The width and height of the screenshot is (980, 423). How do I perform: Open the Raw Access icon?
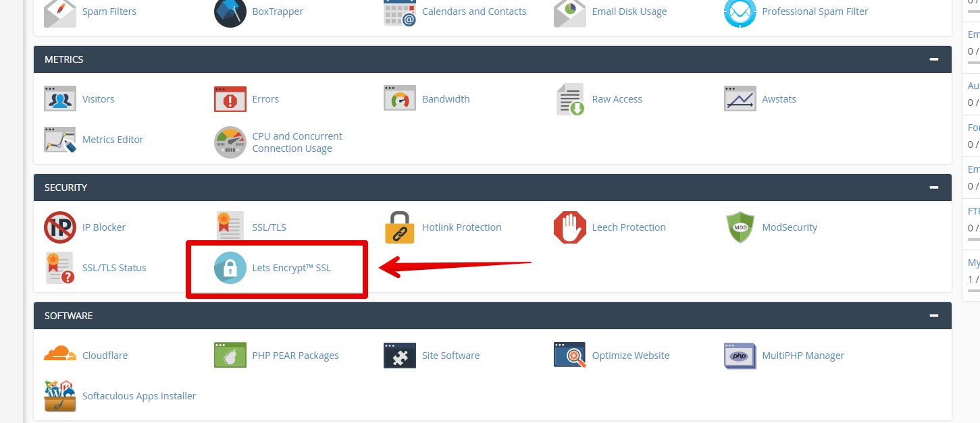[x=570, y=99]
